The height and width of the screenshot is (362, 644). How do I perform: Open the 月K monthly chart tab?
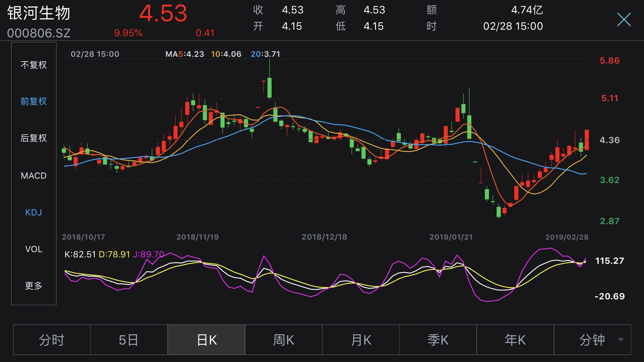point(361,340)
